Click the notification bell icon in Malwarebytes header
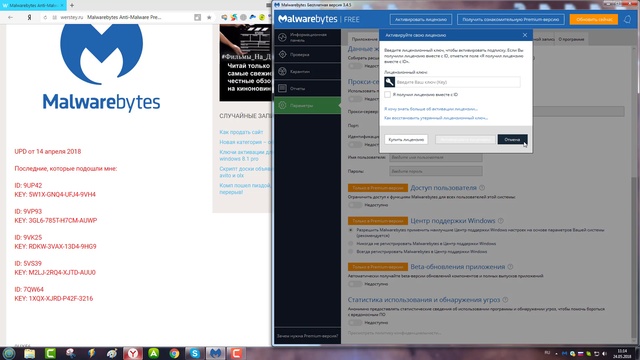The width and height of the screenshot is (640, 360). [x=628, y=19]
